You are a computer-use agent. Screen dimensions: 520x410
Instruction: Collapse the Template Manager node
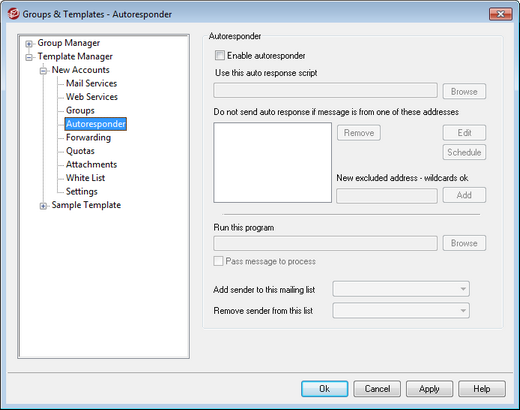tap(29, 57)
